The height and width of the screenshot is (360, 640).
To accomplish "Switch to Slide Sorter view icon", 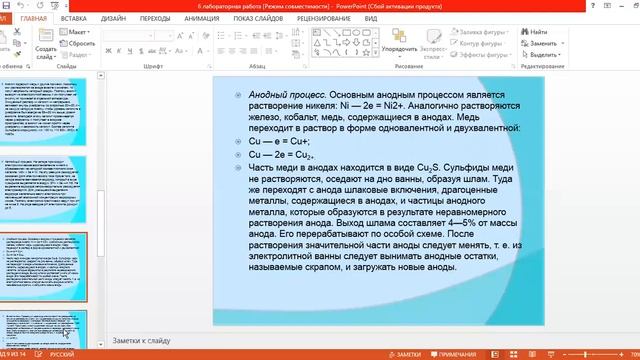I will (x=513, y=354).
